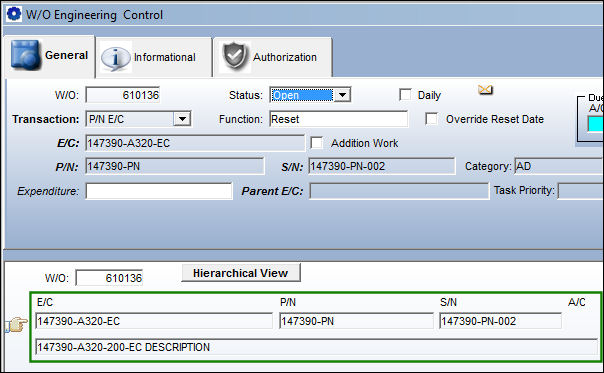Screen dimensions: 604x373
Task: Open the Informational tab
Action: click(154, 57)
